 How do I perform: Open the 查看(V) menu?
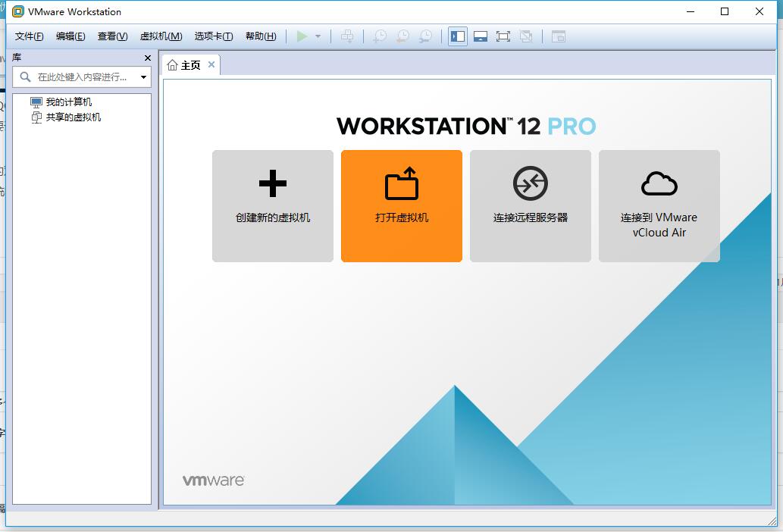click(x=112, y=36)
